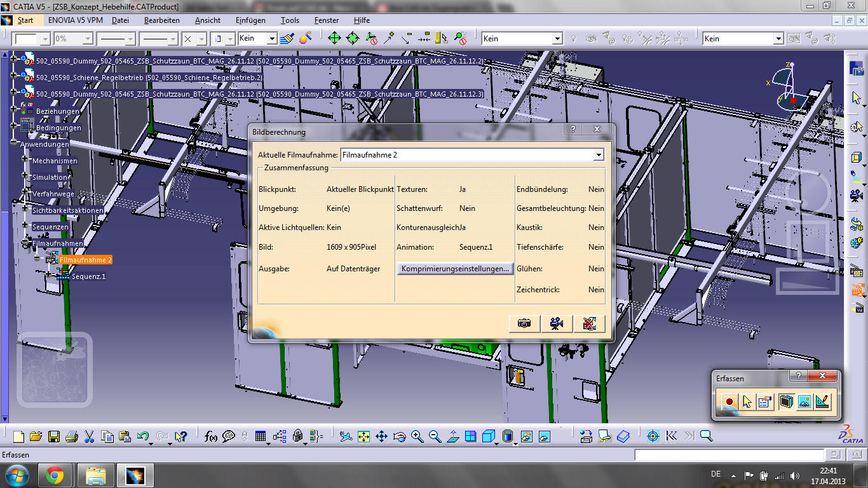Open Chrome from the Windows taskbar
868x488 pixels.
(55, 475)
